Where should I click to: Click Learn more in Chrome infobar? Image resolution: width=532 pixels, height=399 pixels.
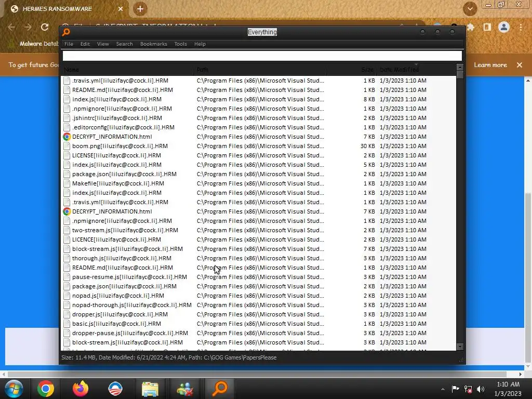(490, 65)
